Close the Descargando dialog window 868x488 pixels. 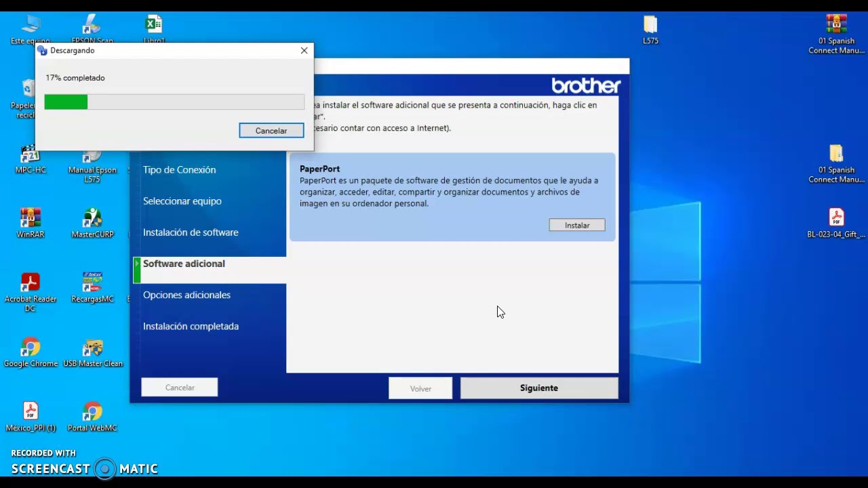304,51
